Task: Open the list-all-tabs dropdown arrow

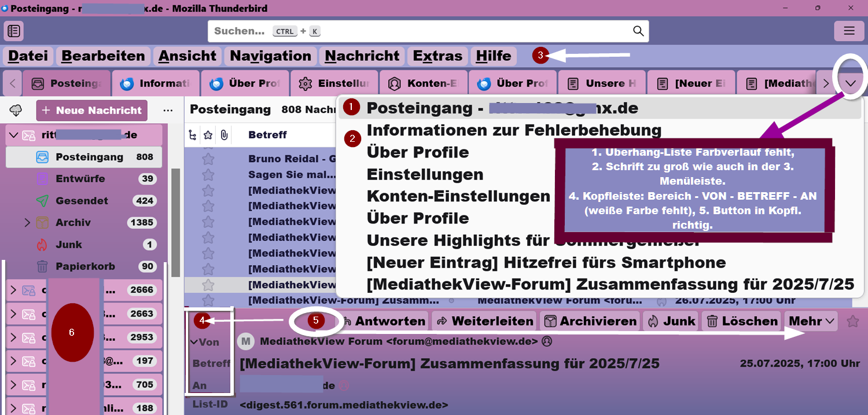Action: point(851,83)
